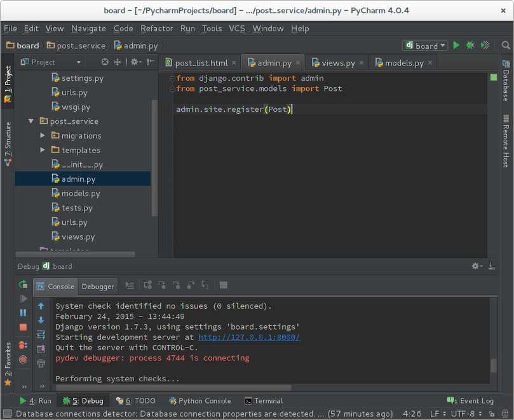Pause the program in Debug panel
514x420 pixels.
coord(23,313)
